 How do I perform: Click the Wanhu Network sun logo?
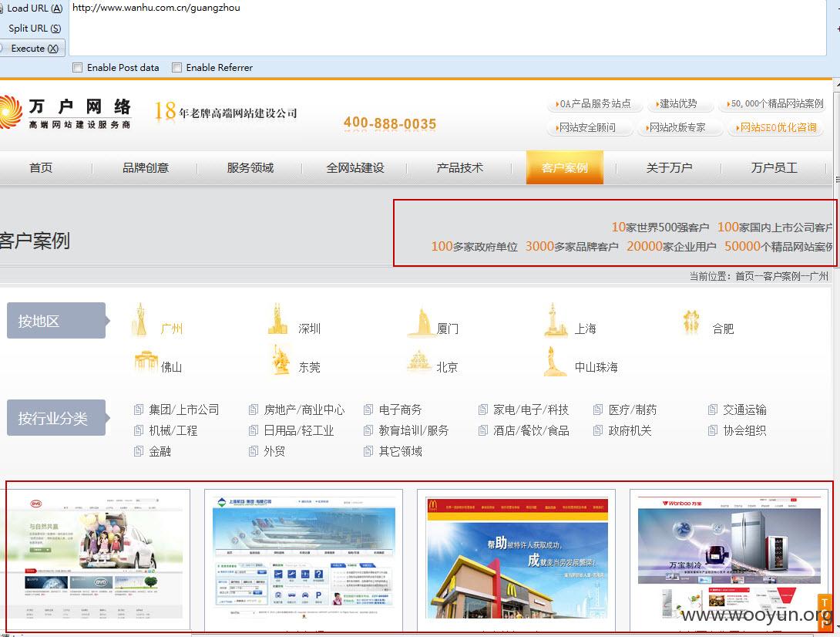[10, 113]
